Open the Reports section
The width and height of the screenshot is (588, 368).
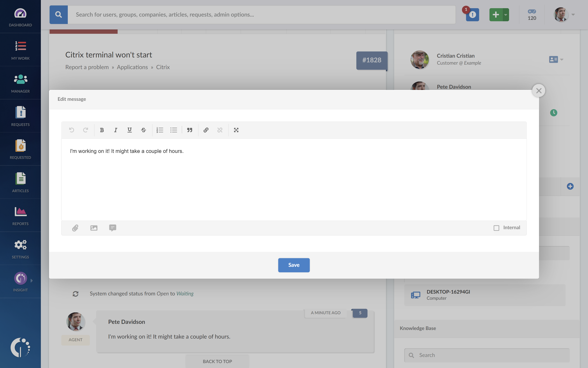pyautogui.click(x=20, y=215)
